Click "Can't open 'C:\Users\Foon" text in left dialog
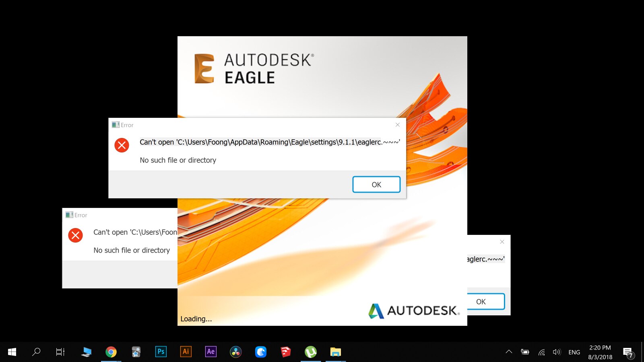644x362 pixels. pyautogui.click(x=135, y=232)
